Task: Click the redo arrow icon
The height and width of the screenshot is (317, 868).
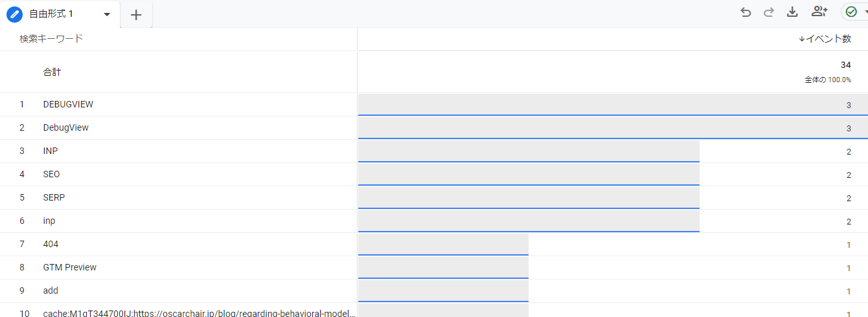Action: (x=769, y=12)
